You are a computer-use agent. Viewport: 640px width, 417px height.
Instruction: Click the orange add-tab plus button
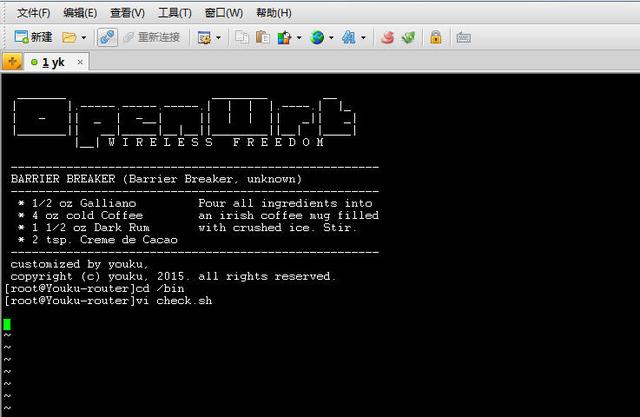coord(12,62)
